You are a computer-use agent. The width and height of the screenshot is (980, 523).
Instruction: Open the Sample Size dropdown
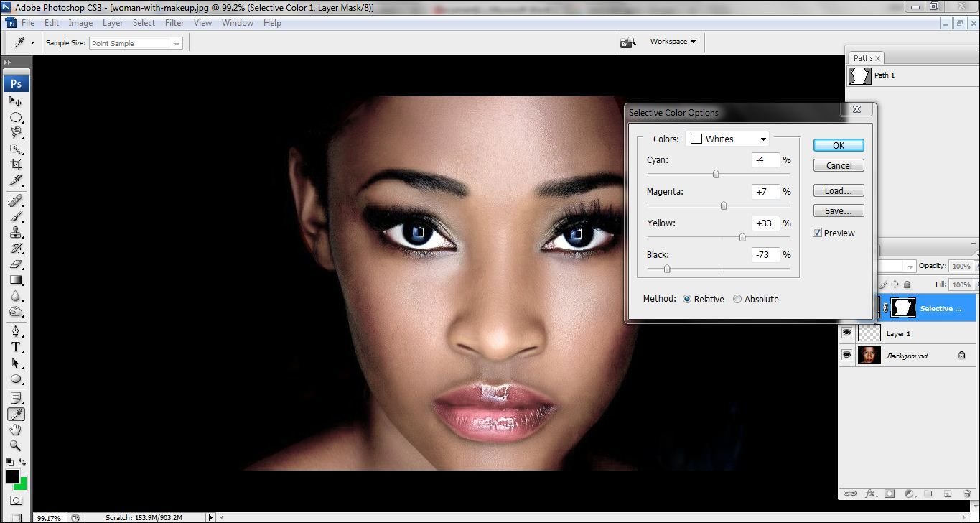tap(136, 43)
